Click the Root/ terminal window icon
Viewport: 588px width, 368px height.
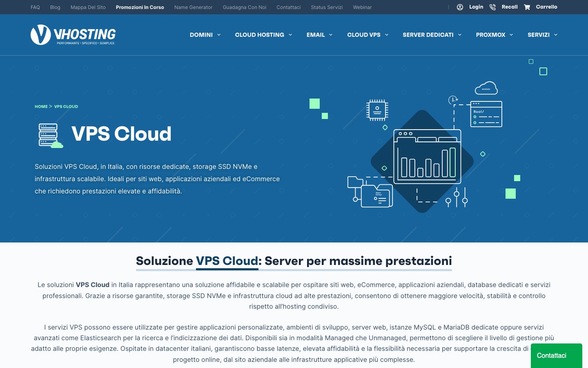(486, 114)
